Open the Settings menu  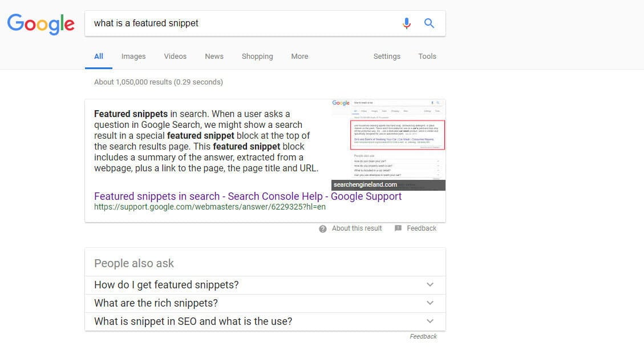pos(387,57)
